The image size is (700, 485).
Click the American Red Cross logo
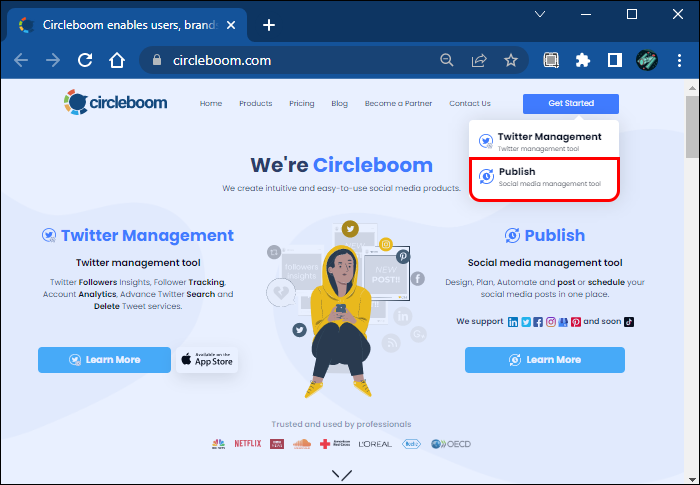point(335,443)
